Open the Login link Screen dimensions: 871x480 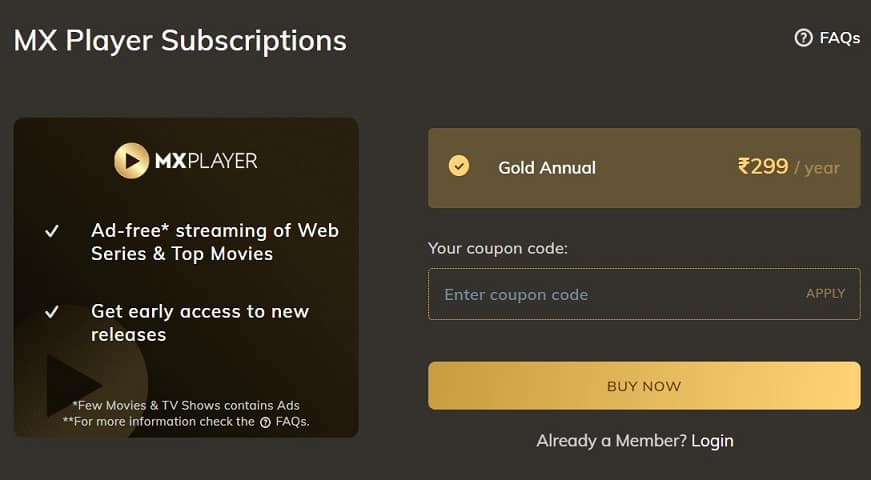click(x=712, y=441)
